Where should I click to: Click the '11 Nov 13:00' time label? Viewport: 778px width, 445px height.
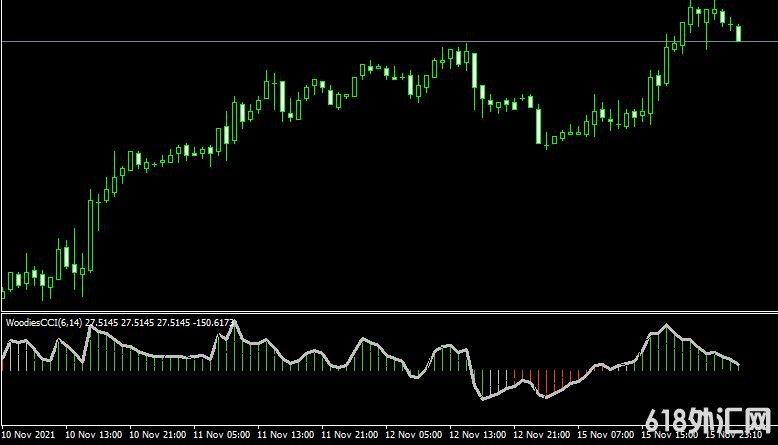285,435
